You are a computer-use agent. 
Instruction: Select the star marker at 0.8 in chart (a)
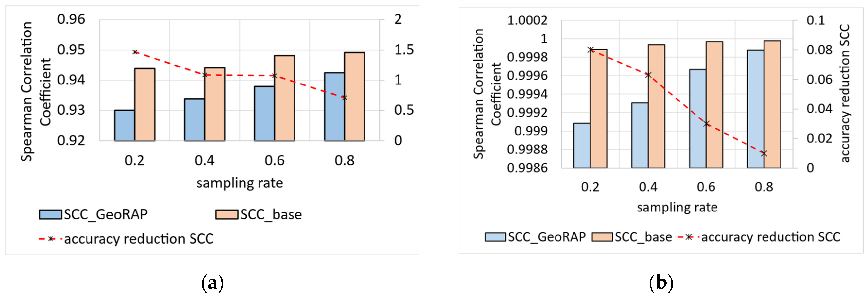pos(344,98)
